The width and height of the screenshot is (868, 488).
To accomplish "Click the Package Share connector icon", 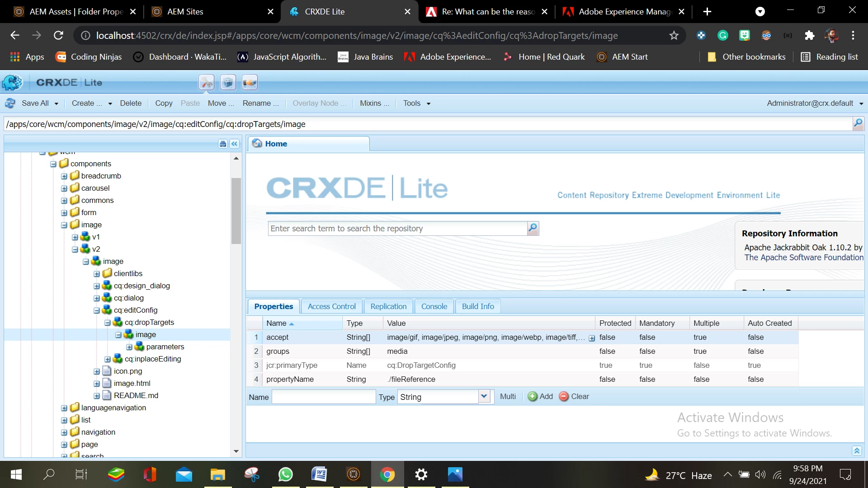I will coord(250,83).
